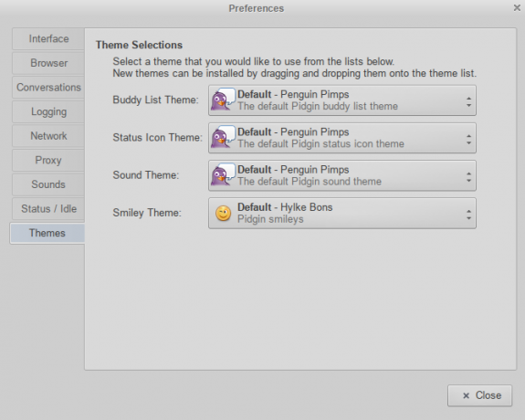Image resolution: width=525 pixels, height=420 pixels.
Task: Switch to the Interface tab
Action: tap(48, 39)
